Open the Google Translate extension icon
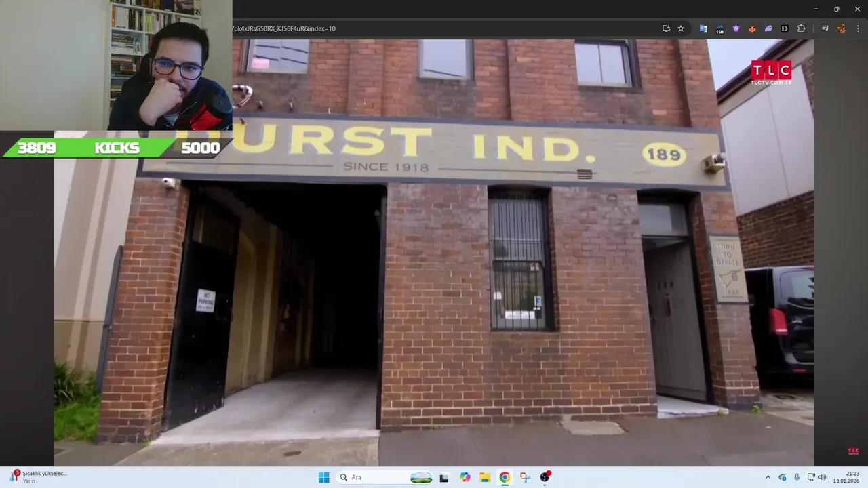 click(703, 28)
